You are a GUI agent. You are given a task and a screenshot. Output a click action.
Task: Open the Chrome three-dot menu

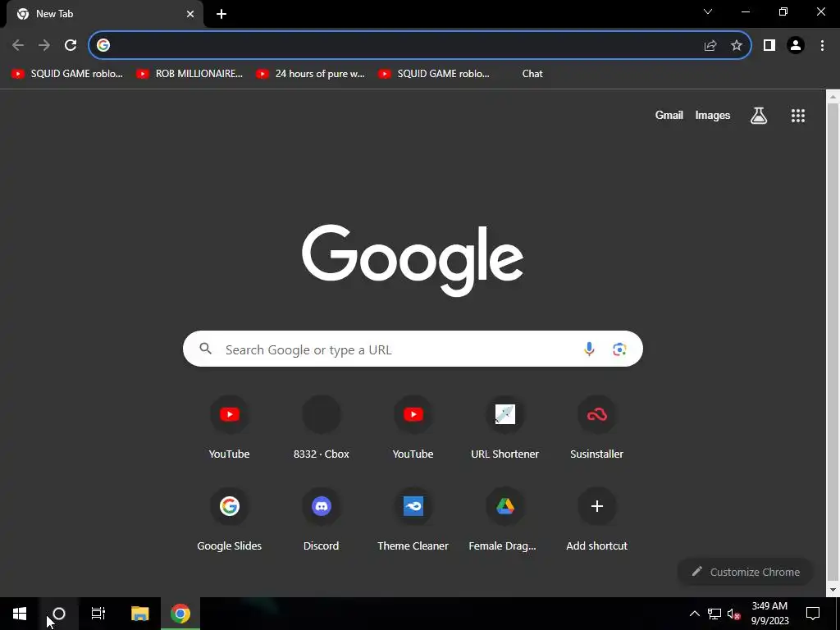[x=822, y=46]
